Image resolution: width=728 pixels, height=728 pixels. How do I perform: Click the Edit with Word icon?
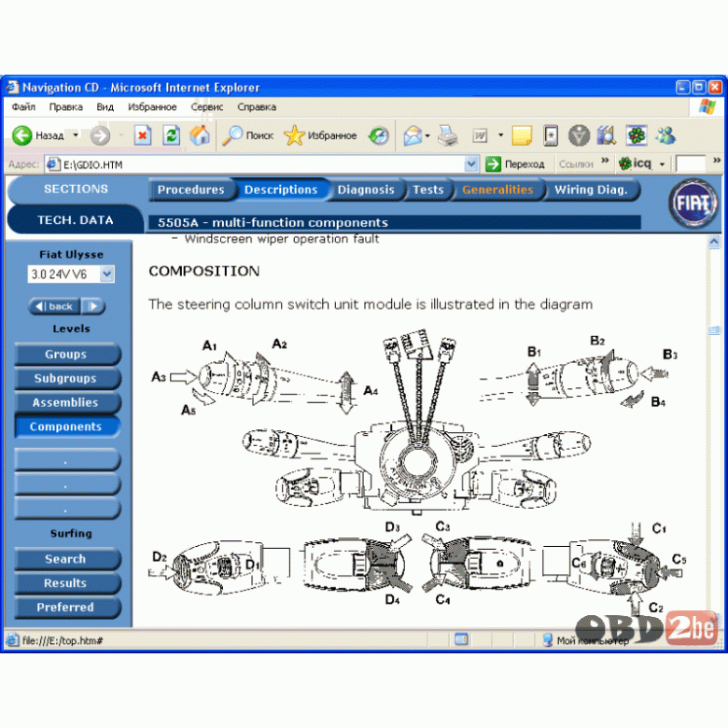[480, 135]
